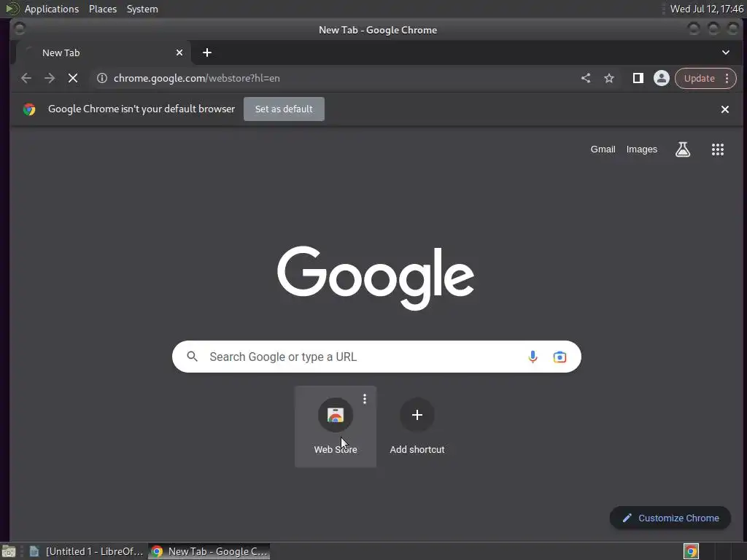747x560 pixels.
Task: Open Web Store shortcut options menu
Action: [x=365, y=399]
